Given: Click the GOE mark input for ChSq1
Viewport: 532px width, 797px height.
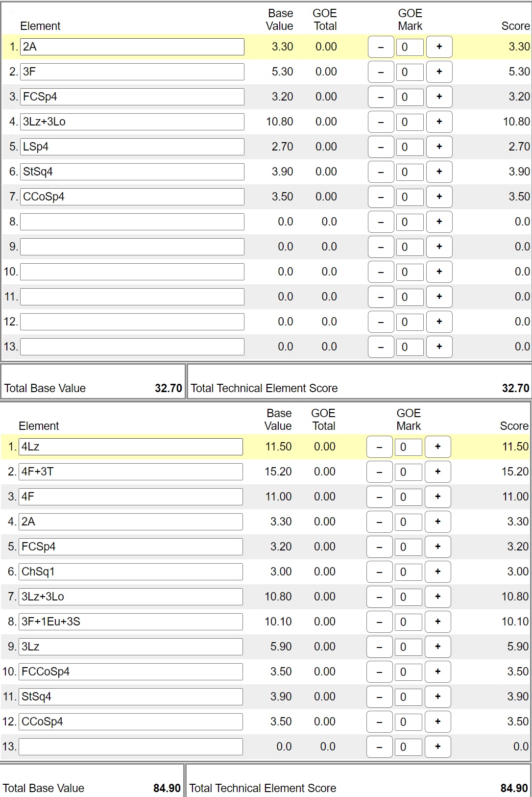Looking at the screenshot, I should point(408,572).
